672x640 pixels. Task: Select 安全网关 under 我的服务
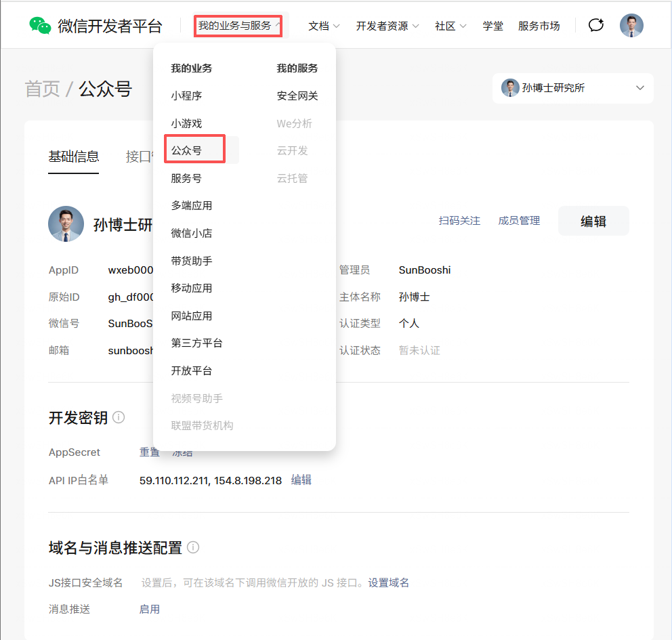coord(297,96)
